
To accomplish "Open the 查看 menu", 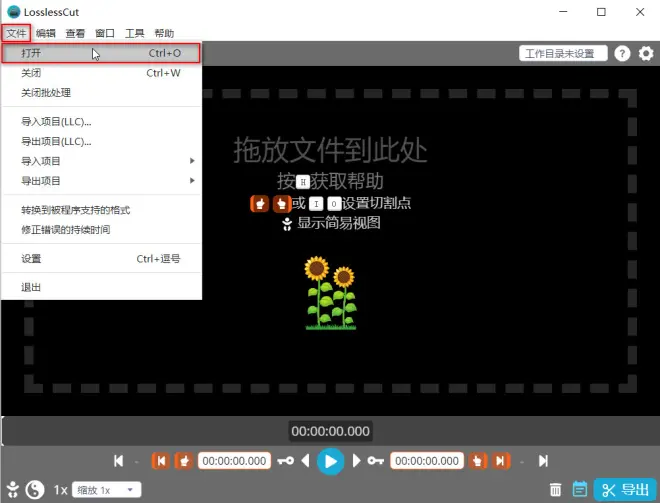I will 75,33.
